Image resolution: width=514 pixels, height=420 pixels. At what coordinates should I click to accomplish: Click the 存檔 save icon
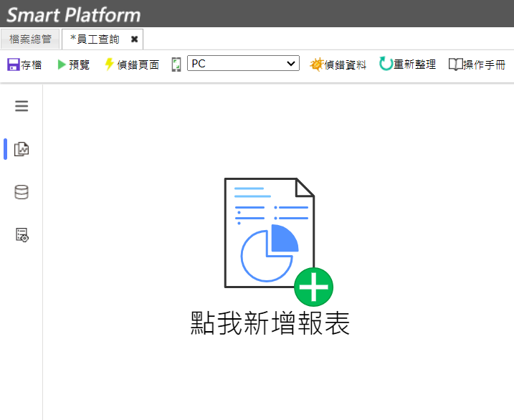pos(14,65)
